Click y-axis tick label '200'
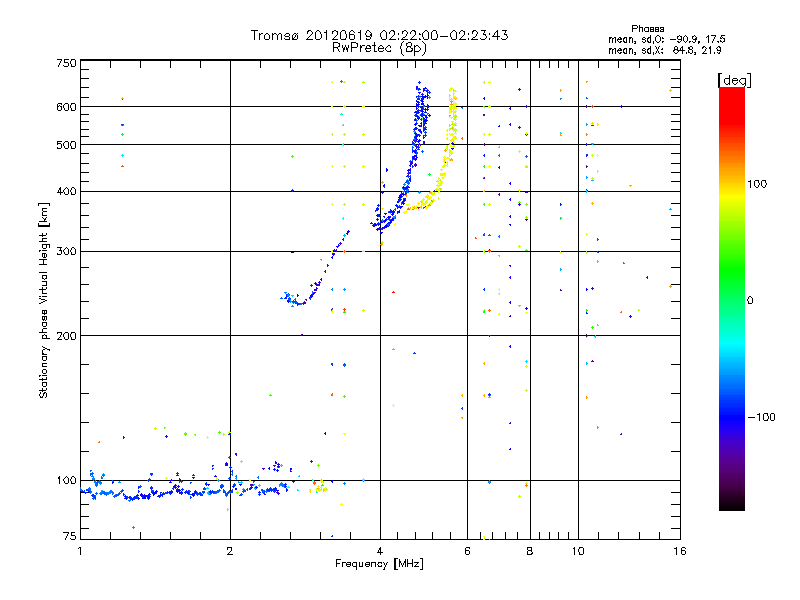 pyautogui.click(x=66, y=336)
